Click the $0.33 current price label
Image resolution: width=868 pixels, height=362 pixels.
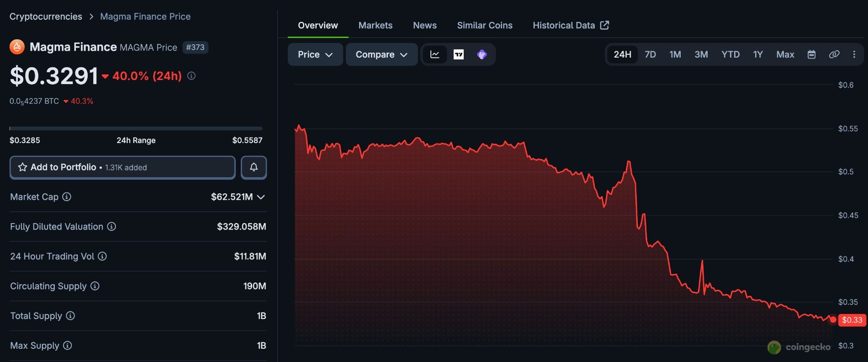[x=852, y=320]
